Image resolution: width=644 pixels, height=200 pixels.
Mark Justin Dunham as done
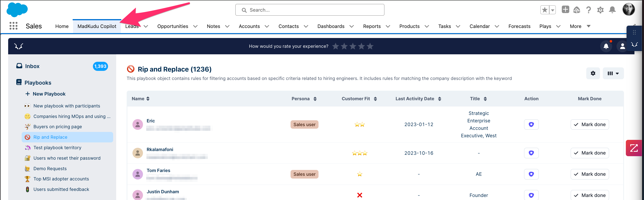[590, 195]
